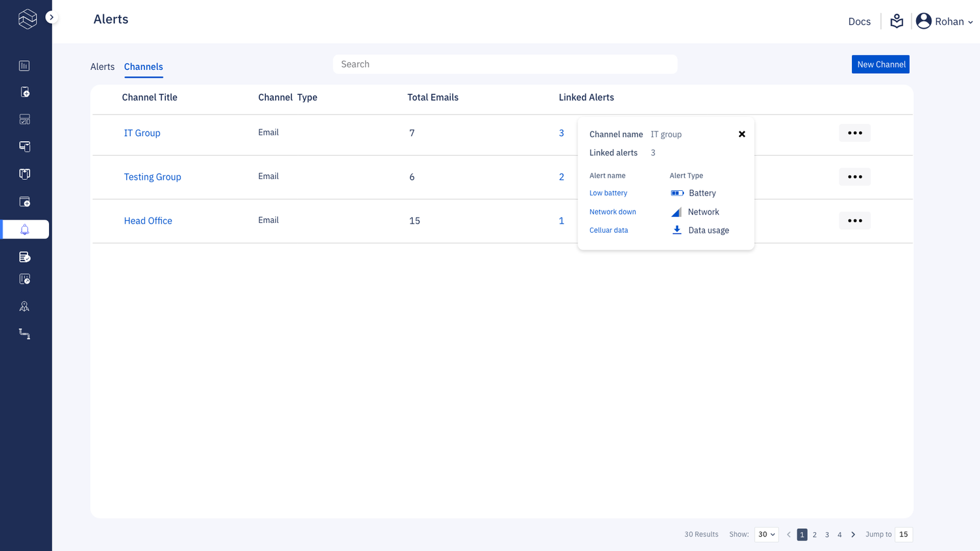
Task: Open the add device icon in the sidebar
Action: [24, 92]
